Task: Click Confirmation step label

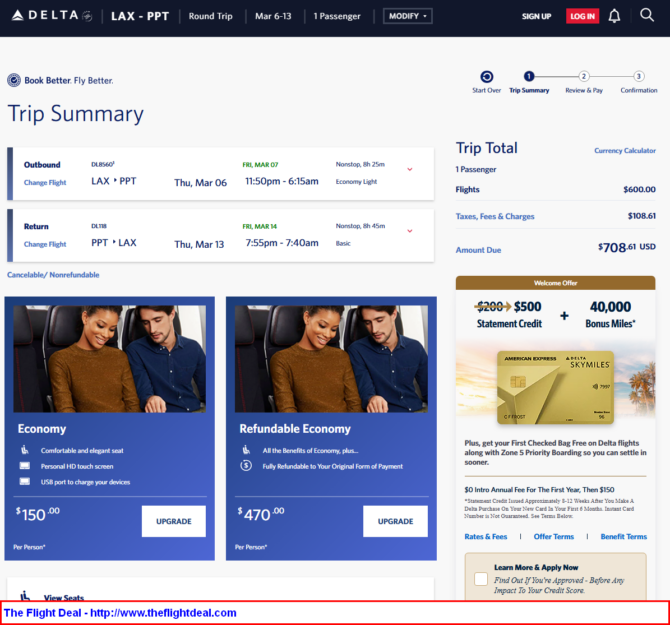Action: click(x=639, y=90)
